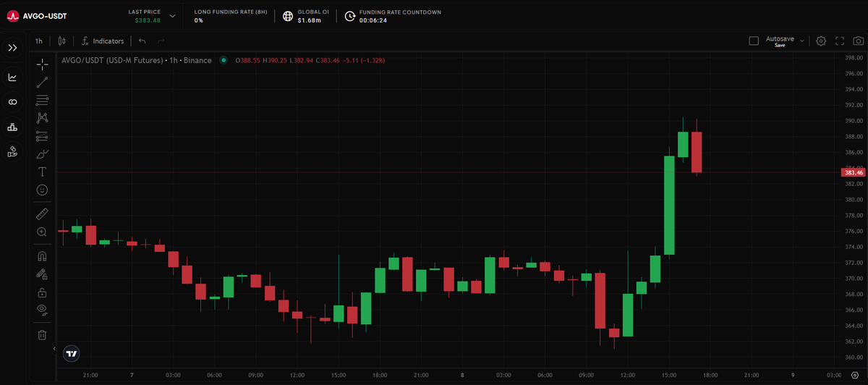868x385 pixels.
Task: Click the 360.00 price scale label
Action: [854, 357]
